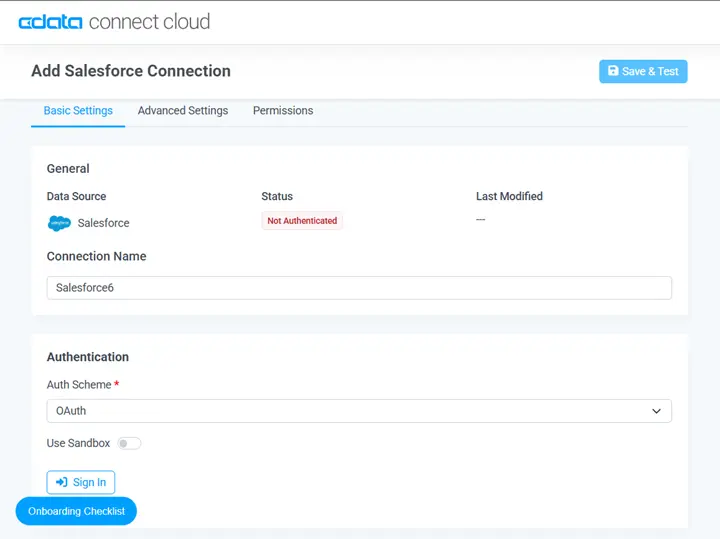Open the Onboarding Checklist
This screenshot has height=539, width=720.
click(x=76, y=511)
